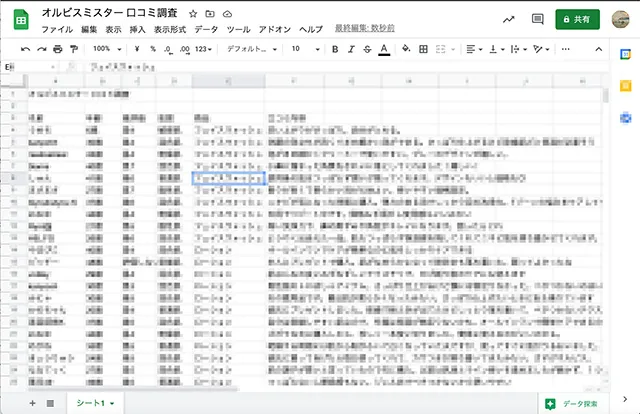Click the vertical scrollbar thumb
Screen dimensions: 640x414
[x=605, y=96]
